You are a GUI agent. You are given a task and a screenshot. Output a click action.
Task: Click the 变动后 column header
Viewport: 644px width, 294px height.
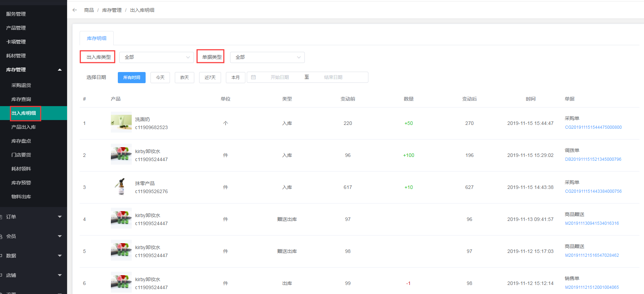click(x=470, y=99)
